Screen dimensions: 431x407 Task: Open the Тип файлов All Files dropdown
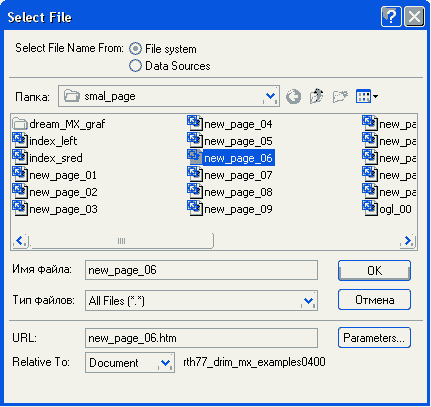[x=309, y=301]
